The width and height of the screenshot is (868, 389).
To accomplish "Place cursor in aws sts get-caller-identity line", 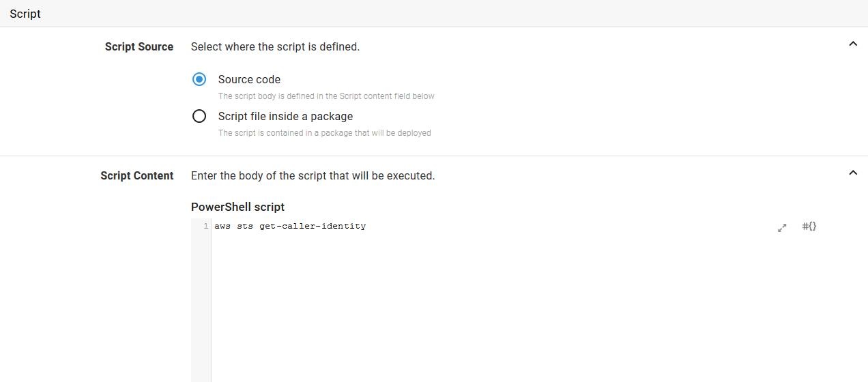I will [x=290, y=226].
